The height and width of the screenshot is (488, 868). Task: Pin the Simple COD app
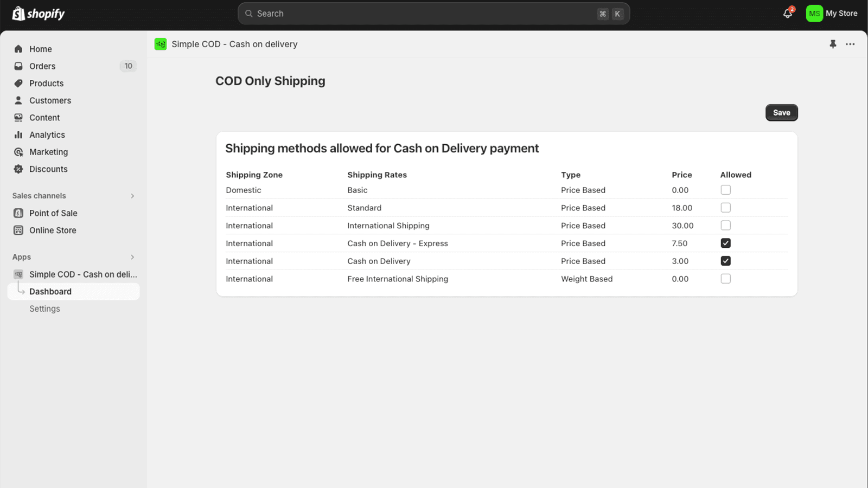click(833, 44)
